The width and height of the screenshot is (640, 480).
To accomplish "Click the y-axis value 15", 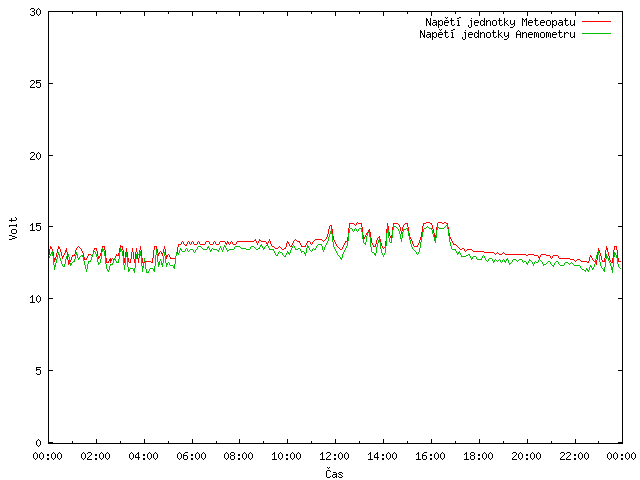I will coord(36,227).
